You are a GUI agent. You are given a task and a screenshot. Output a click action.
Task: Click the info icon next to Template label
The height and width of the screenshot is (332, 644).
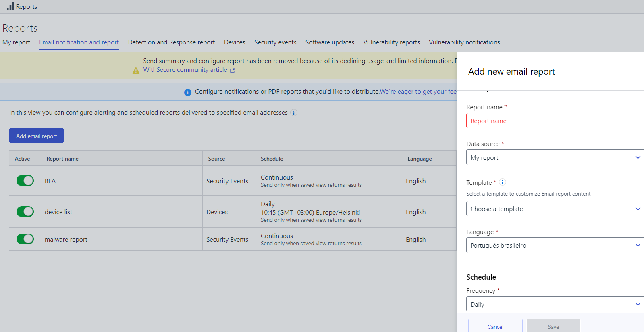click(503, 182)
